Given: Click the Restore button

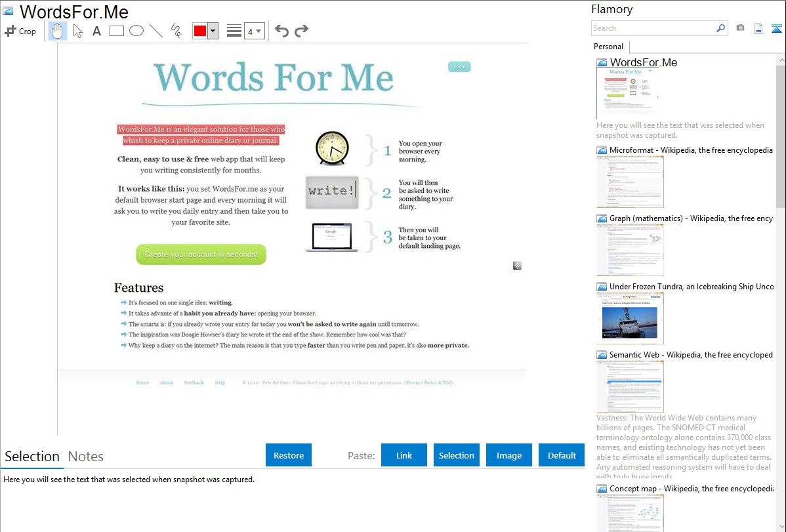Looking at the screenshot, I should click(x=289, y=455).
